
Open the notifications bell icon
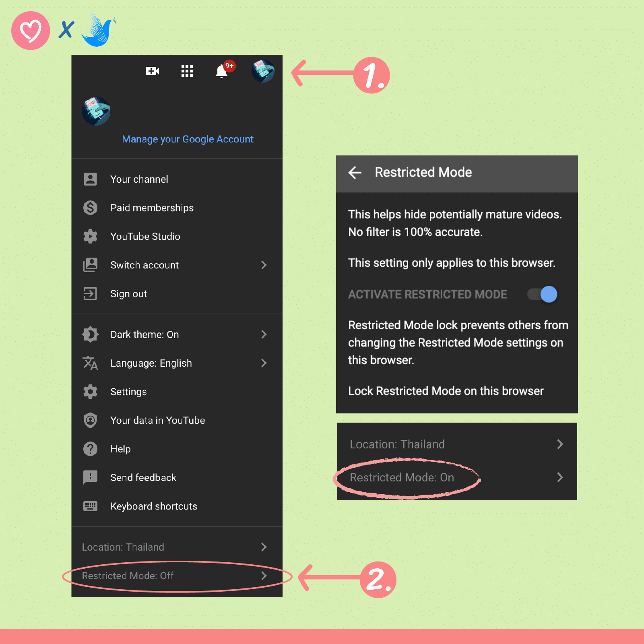222,71
